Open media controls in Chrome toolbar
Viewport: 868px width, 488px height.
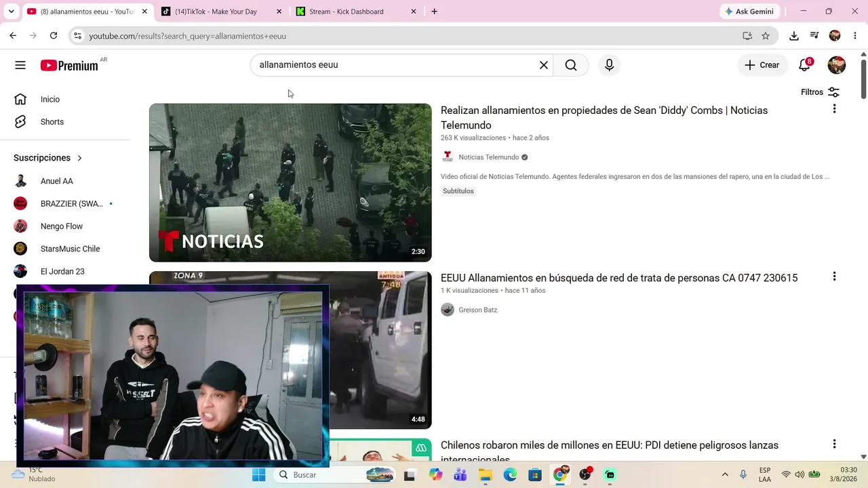coord(814,36)
